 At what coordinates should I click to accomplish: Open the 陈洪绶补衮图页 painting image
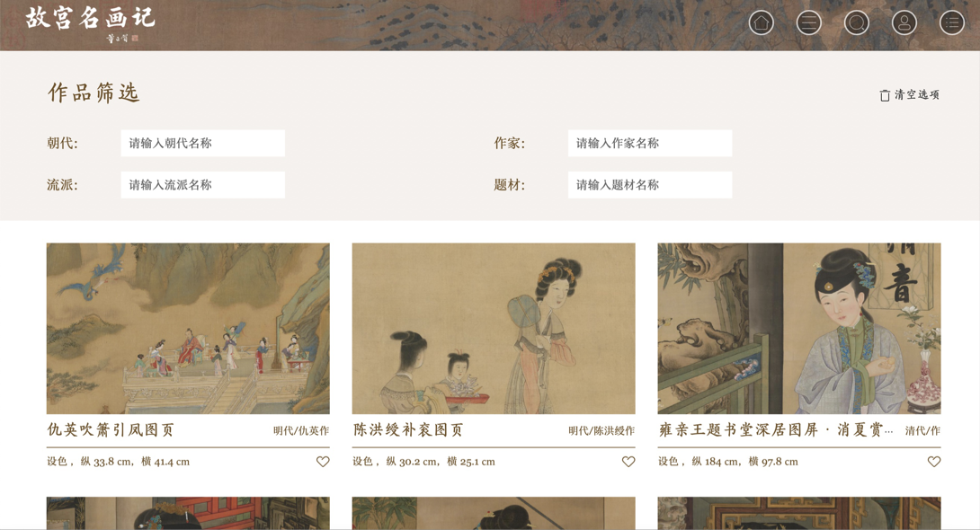pyautogui.click(x=494, y=329)
